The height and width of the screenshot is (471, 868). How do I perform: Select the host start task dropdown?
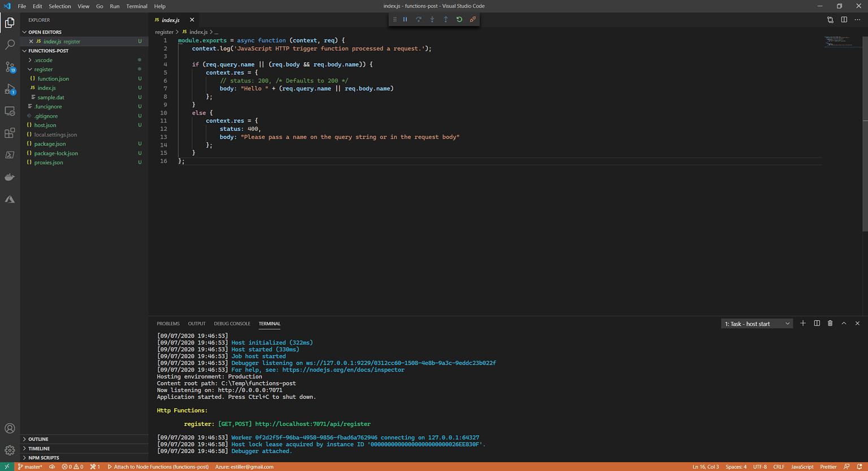coord(757,323)
